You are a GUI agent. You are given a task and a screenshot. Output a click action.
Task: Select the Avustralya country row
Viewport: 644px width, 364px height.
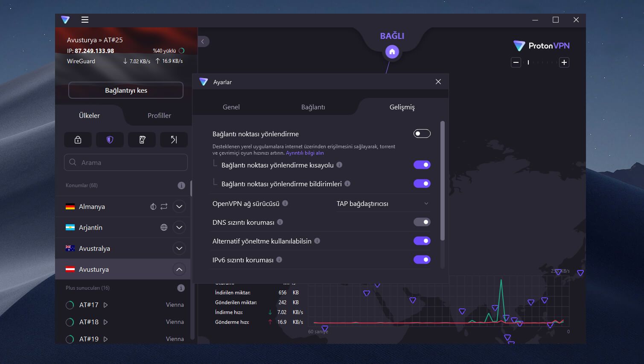pos(123,248)
